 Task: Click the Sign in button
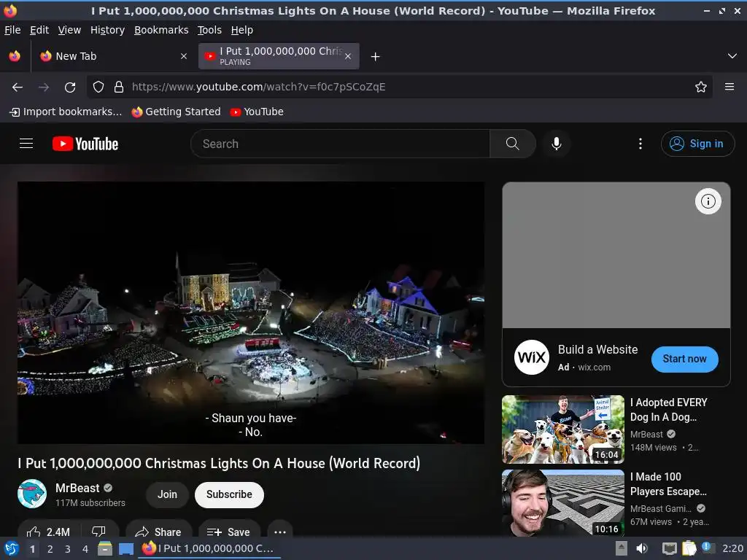click(x=697, y=144)
